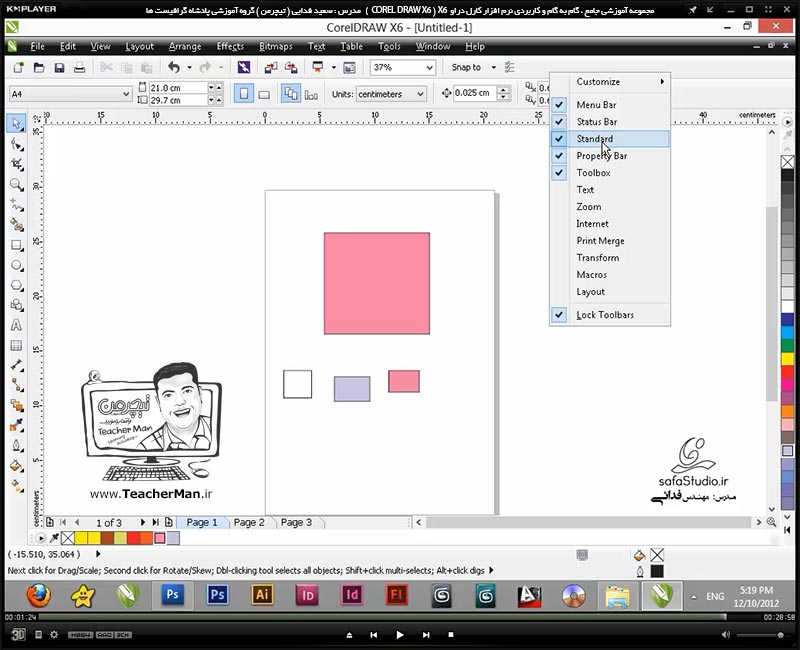Enable the Macros toolbar entry

pos(610,274)
